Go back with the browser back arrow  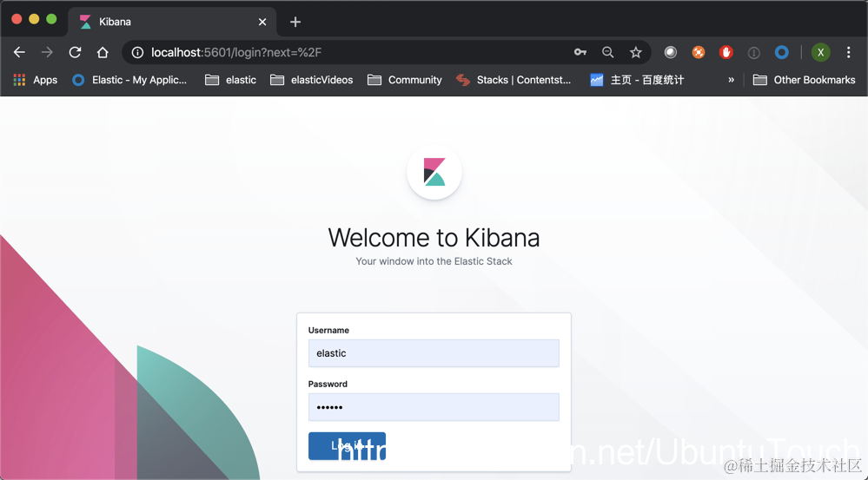point(19,53)
